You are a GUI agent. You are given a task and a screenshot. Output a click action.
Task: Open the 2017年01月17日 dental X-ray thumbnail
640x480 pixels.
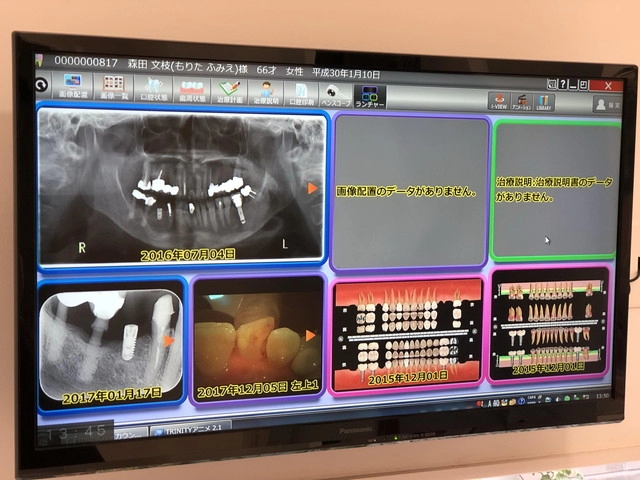111,345
